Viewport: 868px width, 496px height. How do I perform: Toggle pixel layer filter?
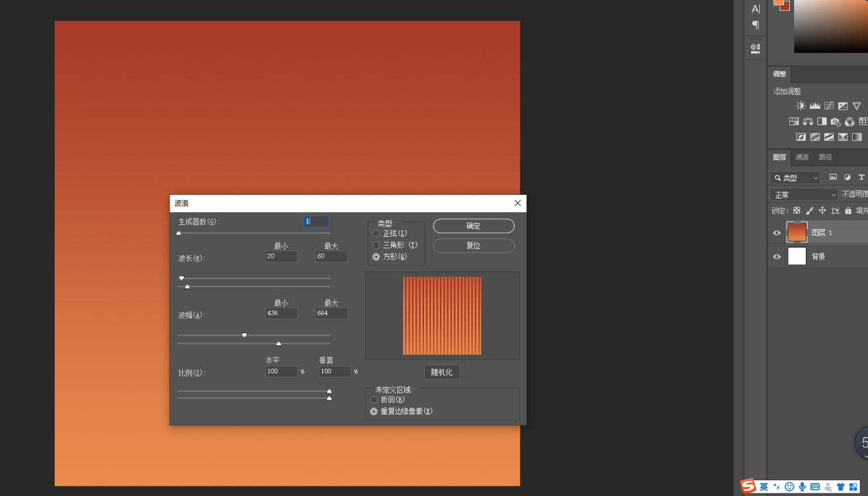(833, 177)
